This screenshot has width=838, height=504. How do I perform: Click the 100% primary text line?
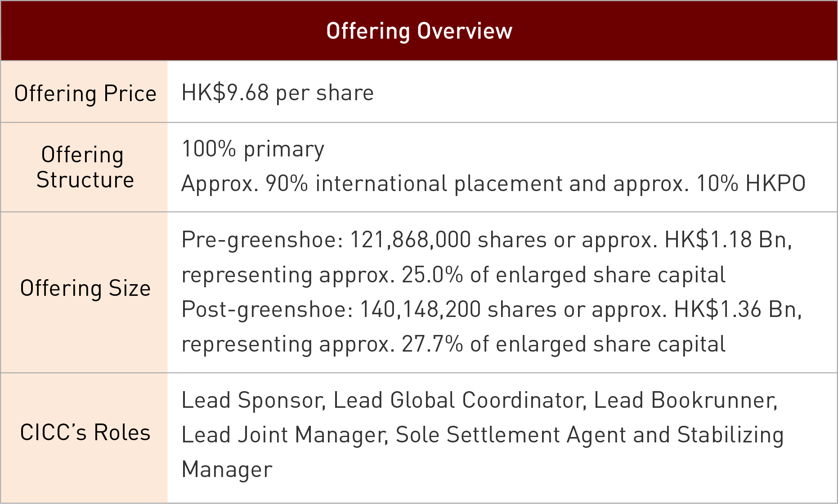click(253, 149)
